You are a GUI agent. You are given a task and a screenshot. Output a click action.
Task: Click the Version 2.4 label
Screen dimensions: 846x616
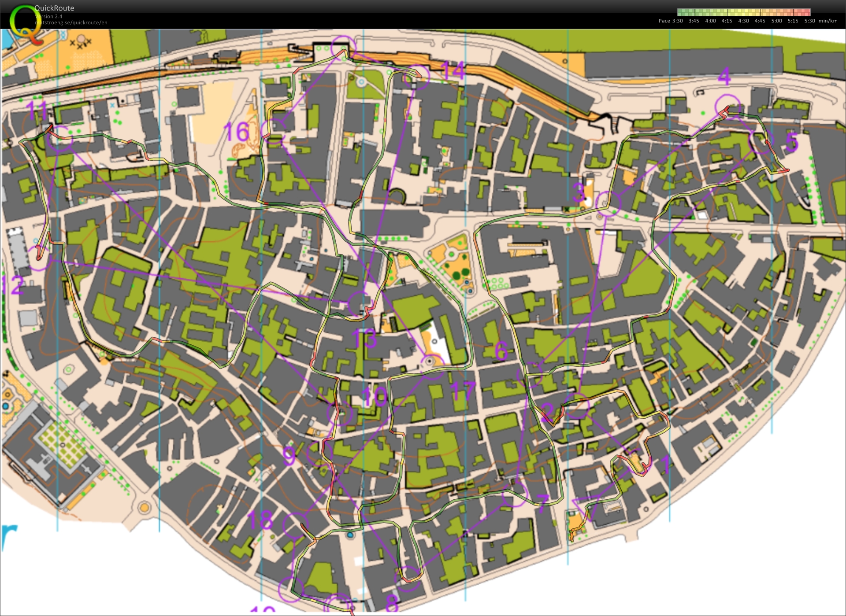[48, 16]
